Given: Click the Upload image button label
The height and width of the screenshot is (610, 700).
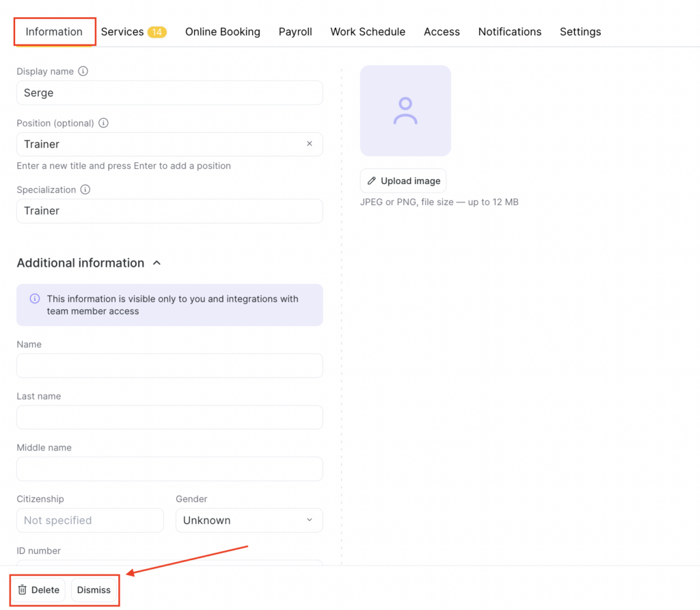Looking at the screenshot, I should [410, 181].
